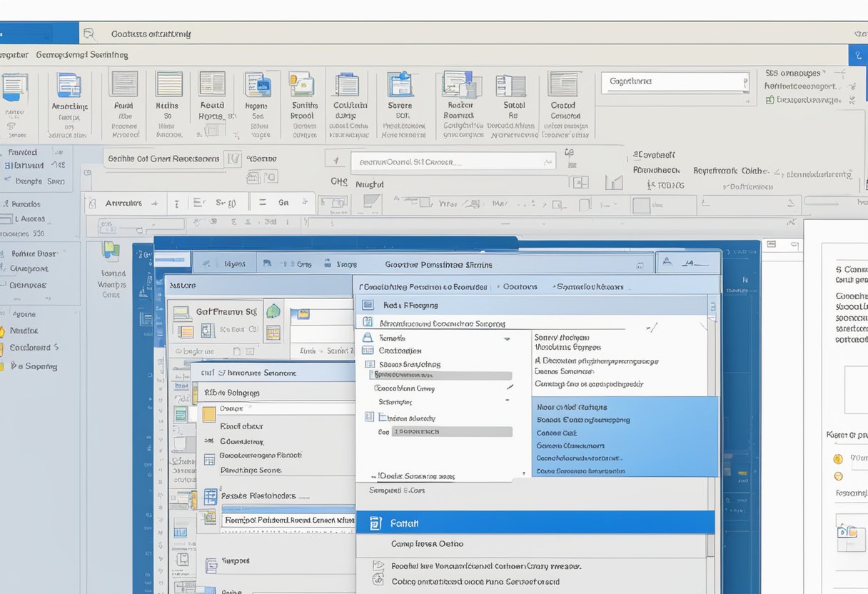Image resolution: width=868 pixels, height=594 pixels.
Task: Select the calendar icon in the options list
Action: click(x=367, y=351)
